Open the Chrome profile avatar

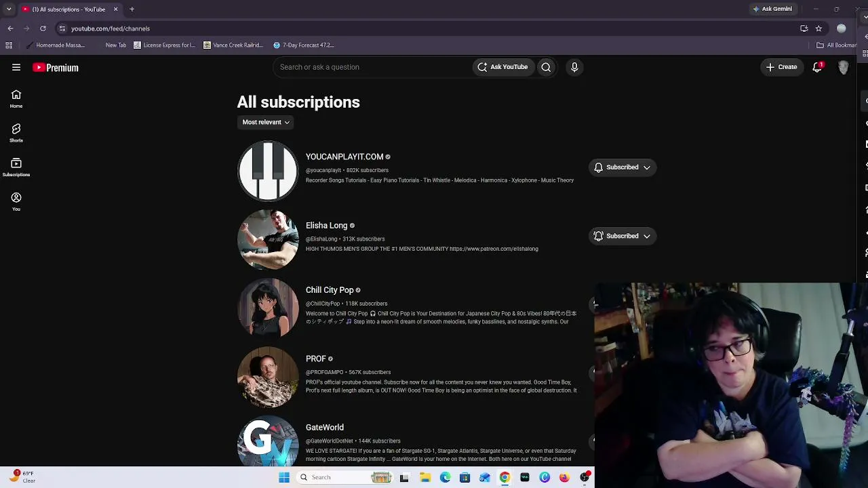(x=842, y=28)
